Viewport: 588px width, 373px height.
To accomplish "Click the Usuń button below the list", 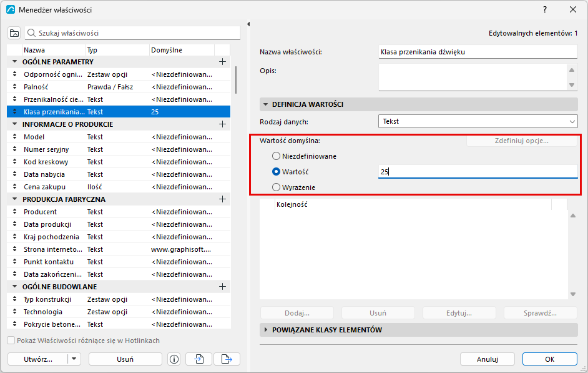I will point(125,359).
